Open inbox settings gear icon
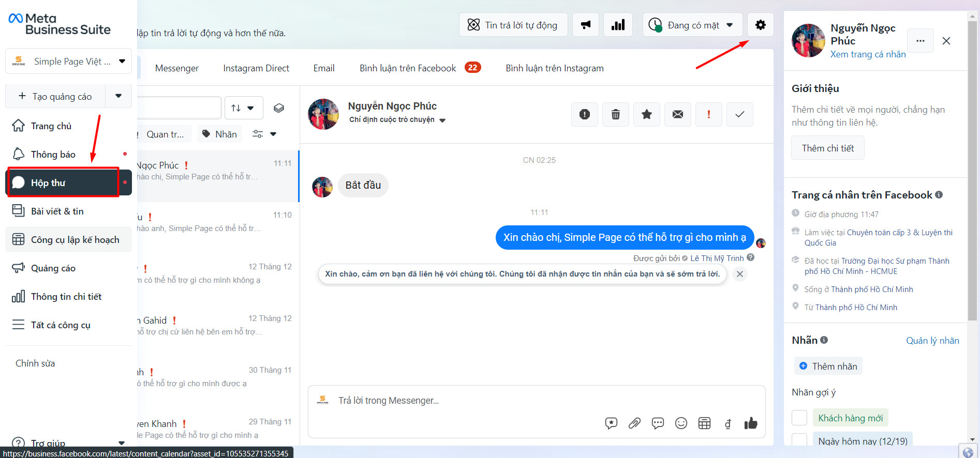The width and height of the screenshot is (980, 458). (760, 25)
